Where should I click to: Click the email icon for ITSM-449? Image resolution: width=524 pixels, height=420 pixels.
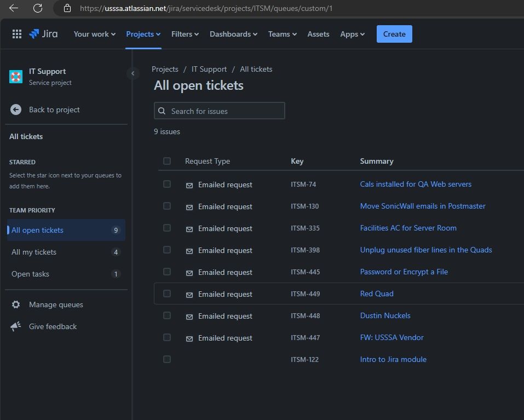click(189, 295)
